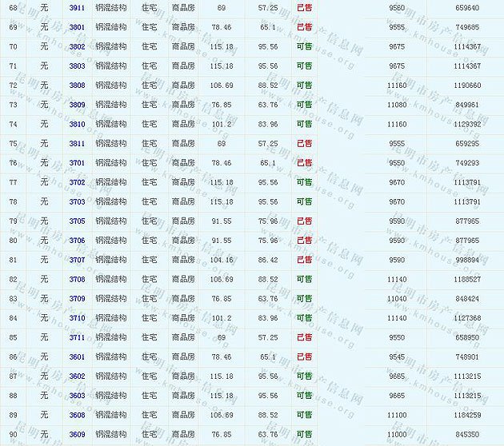The width and height of the screenshot is (504, 446).
Task: Open room number 3711 link
Action: point(77,337)
